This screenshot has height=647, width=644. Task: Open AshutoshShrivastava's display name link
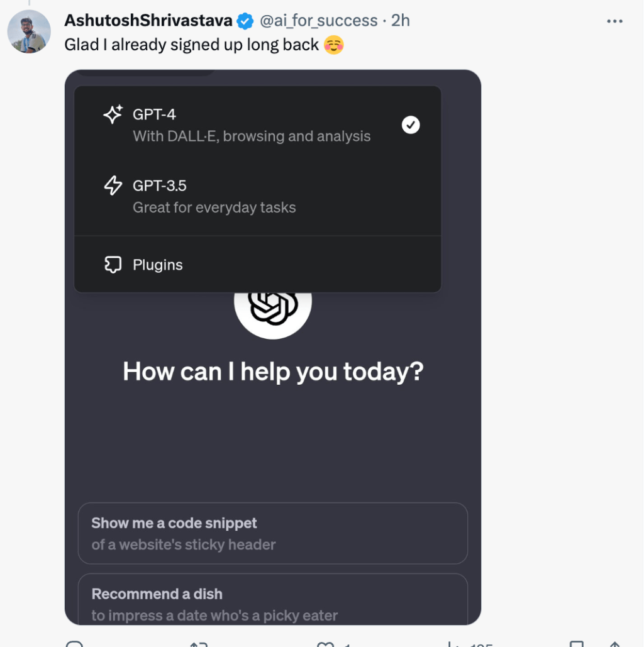click(x=148, y=21)
